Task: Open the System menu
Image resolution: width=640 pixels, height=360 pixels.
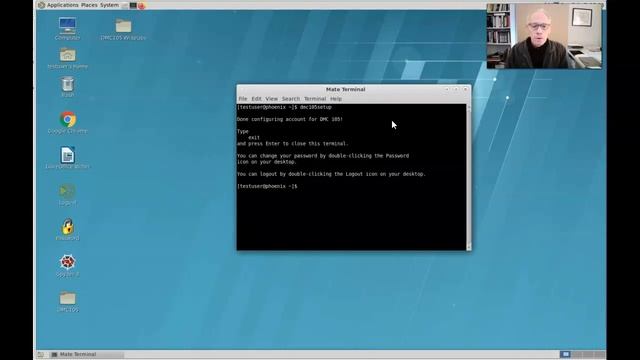Action: coord(109,5)
